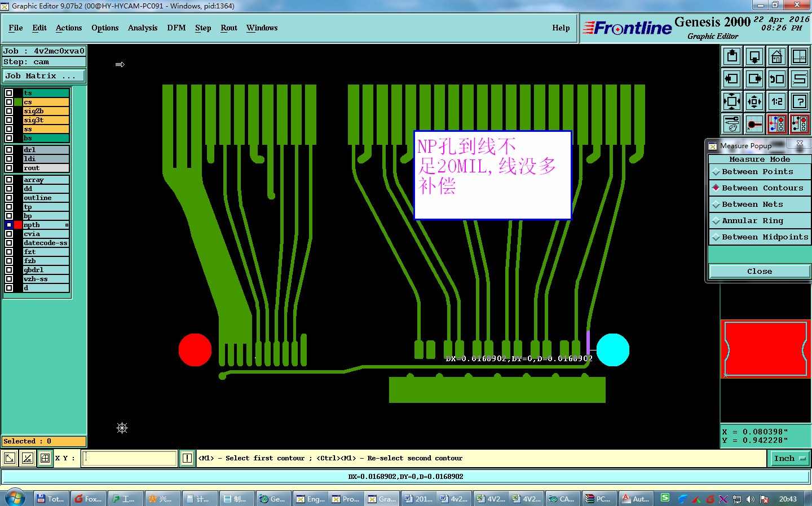Toggle display checkbox for layer outline
This screenshot has width=812, height=506.
[x=9, y=198]
